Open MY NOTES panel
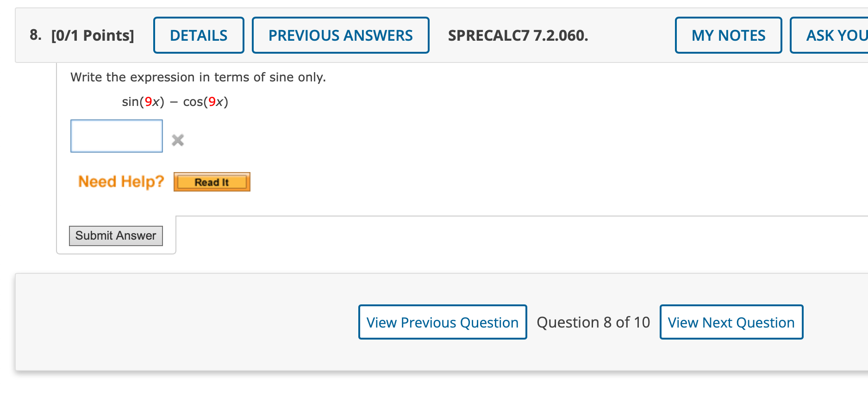The image size is (868, 396). point(728,35)
